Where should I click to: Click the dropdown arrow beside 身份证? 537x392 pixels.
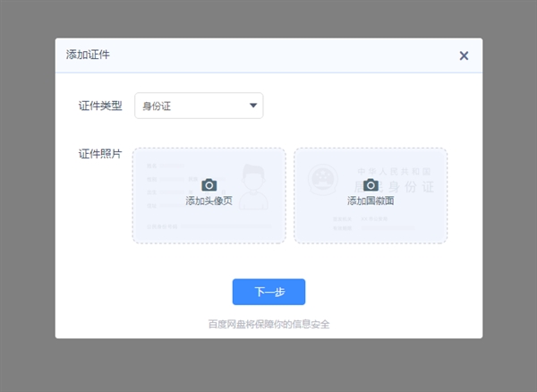254,106
